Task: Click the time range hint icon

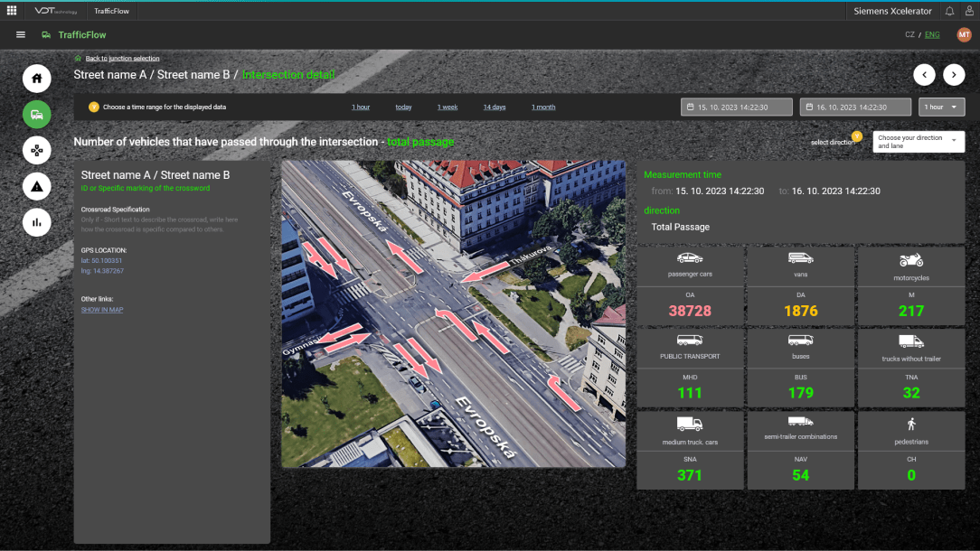Action: click(x=94, y=107)
